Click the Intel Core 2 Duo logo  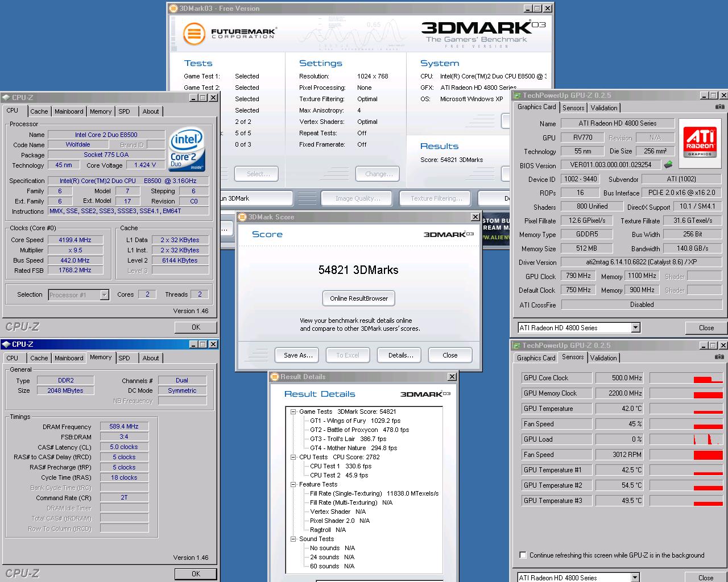tap(187, 149)
